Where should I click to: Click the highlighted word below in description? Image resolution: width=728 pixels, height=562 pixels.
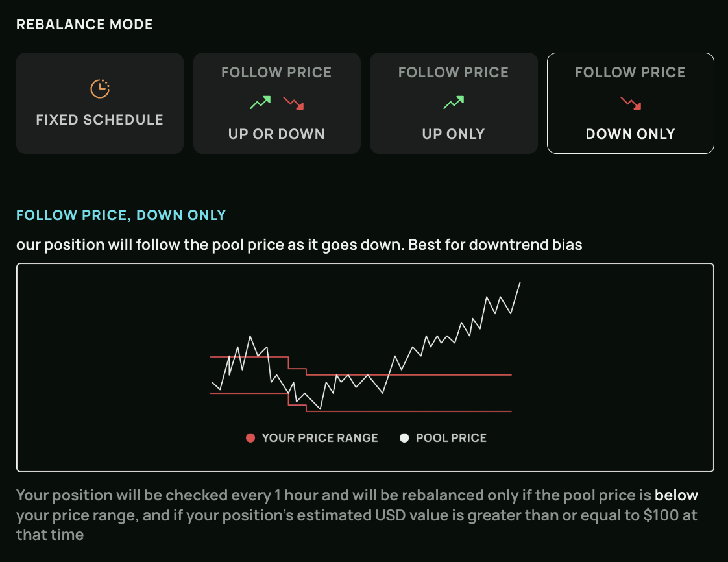tap(676, 496)
